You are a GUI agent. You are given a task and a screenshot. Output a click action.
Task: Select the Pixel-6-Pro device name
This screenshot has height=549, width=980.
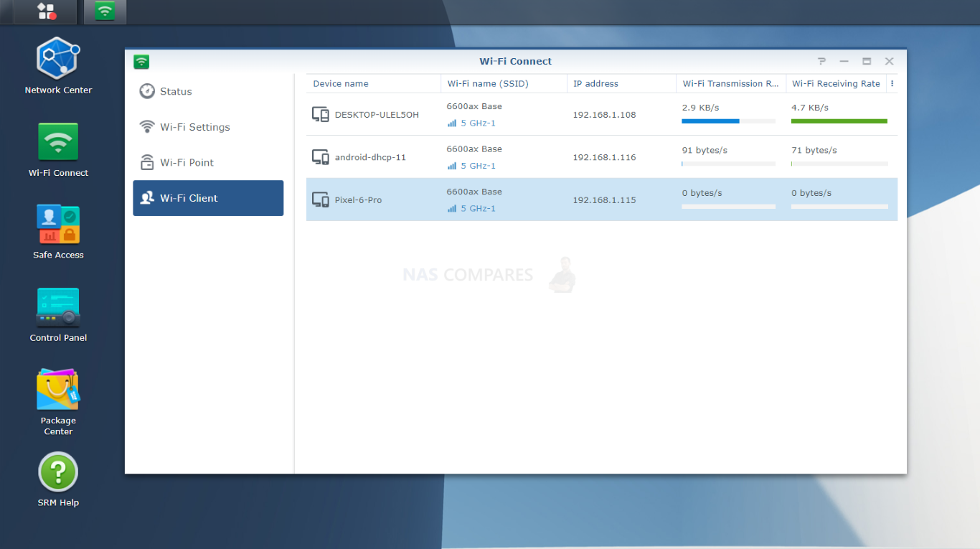click(x=358, y=200)
